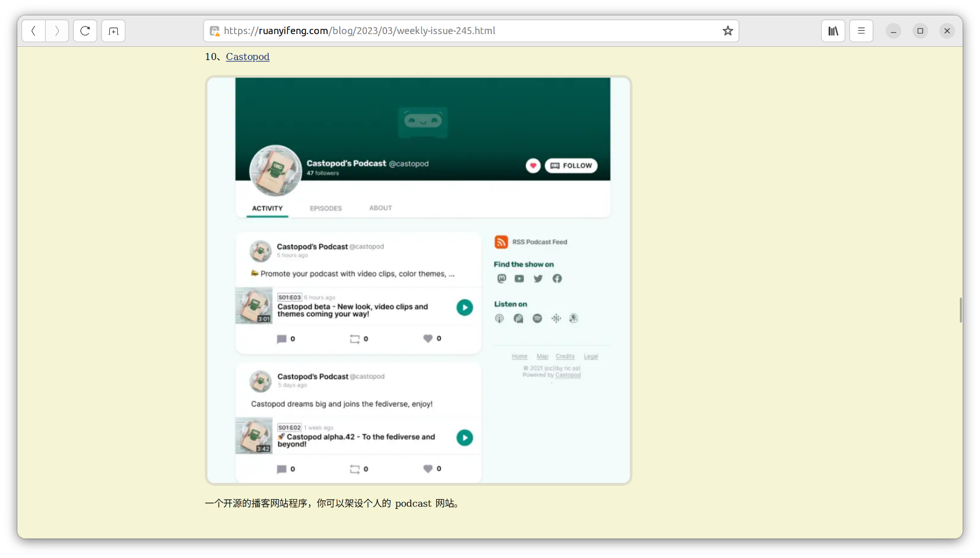Viewport: 980px width, 558px height.
Task: Select the ACTIVITY tab
Action: click(267, 209)
